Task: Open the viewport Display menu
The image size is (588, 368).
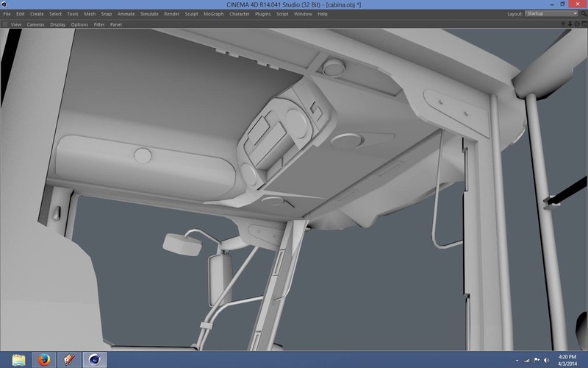Action: tap(58, 24)
